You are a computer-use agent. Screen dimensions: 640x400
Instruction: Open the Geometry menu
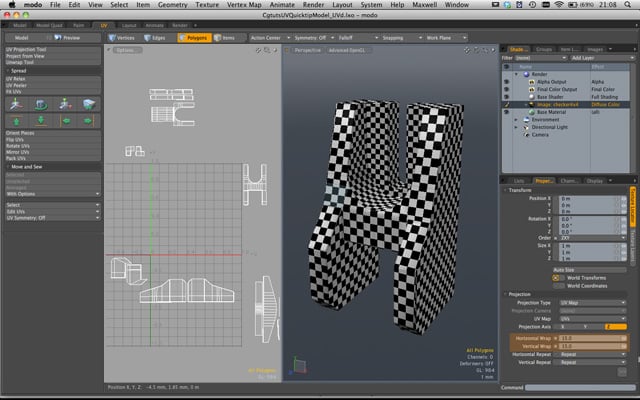[x=172, y=5]
